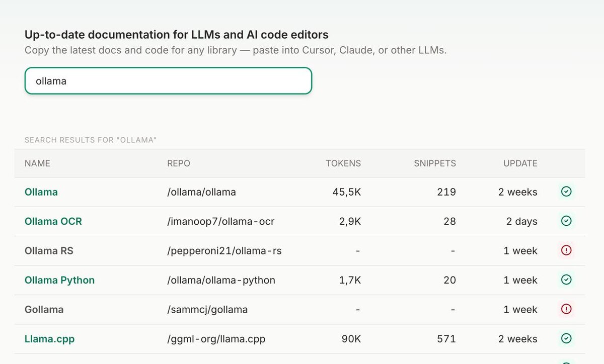The width and height of the screenshot is (604, 364).
Task: Open the Ollama OCR docs link
Action: [x=53, y=221]
